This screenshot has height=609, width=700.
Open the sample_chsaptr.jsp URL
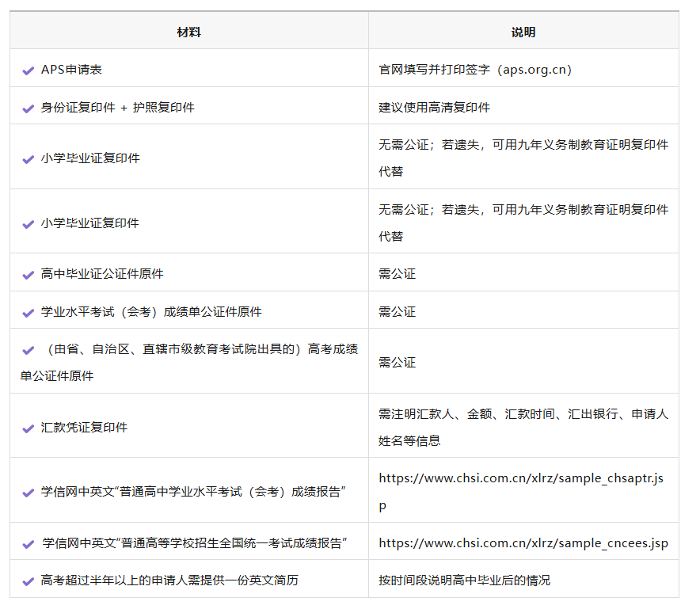point(521,492)
